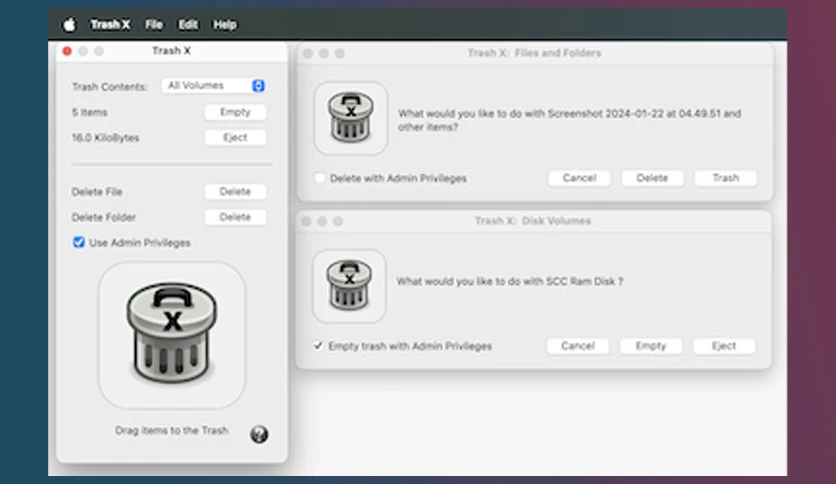Click the '5 Items' text

[90, 112]
